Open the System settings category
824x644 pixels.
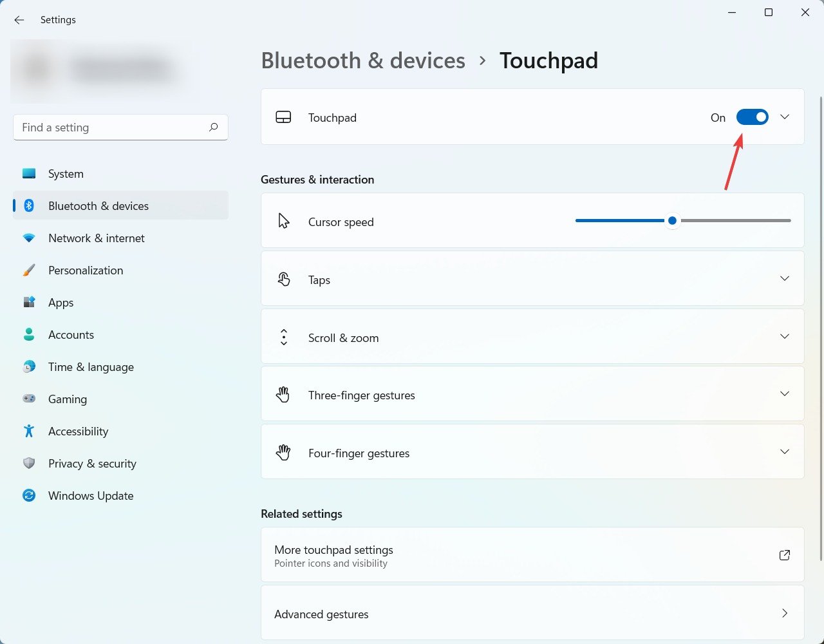click(66, 174)
